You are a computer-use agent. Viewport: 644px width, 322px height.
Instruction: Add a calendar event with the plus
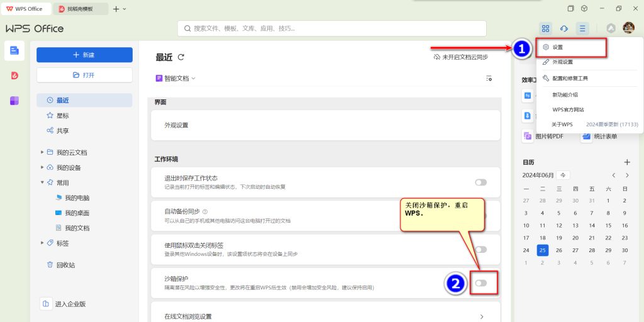627,162
